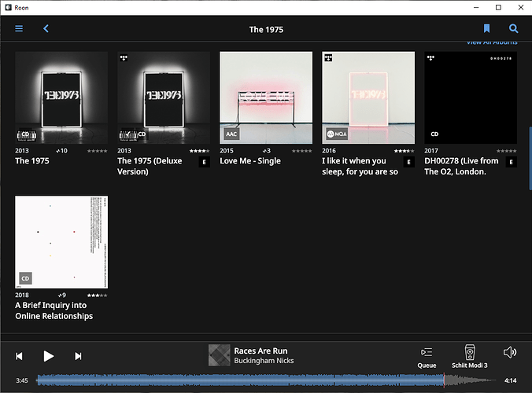Click the versions count 3 under Love Me
This screenshot has height=393, width=532.
point(267,151)
